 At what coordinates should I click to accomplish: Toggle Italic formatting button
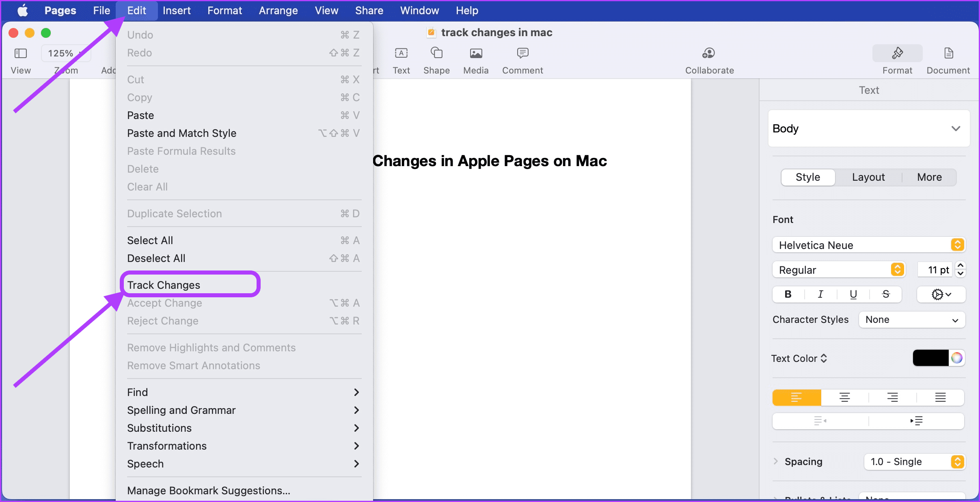coord(821,294)
